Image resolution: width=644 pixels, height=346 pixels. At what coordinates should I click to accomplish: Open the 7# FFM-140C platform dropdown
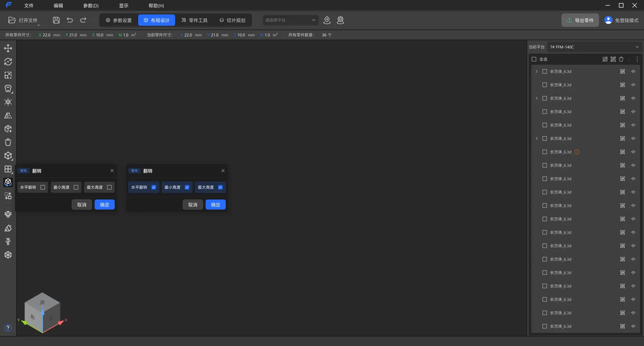click(x=594, y=47)
